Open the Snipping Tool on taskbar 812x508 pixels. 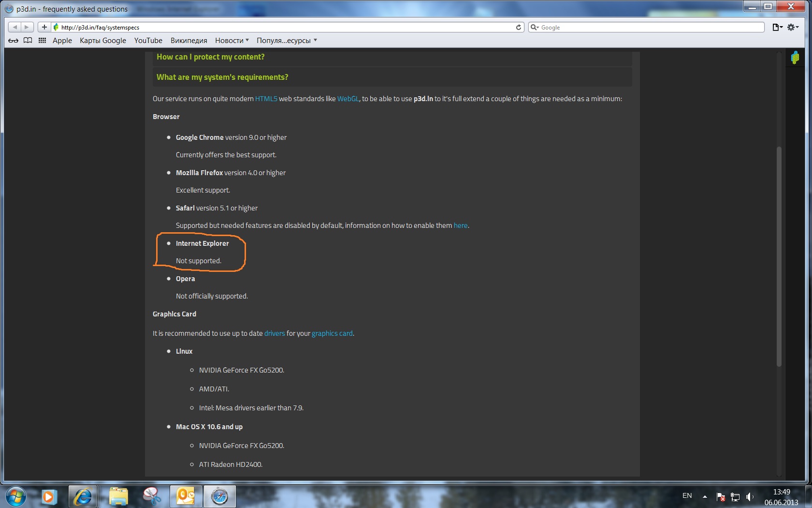click(152, 497)
